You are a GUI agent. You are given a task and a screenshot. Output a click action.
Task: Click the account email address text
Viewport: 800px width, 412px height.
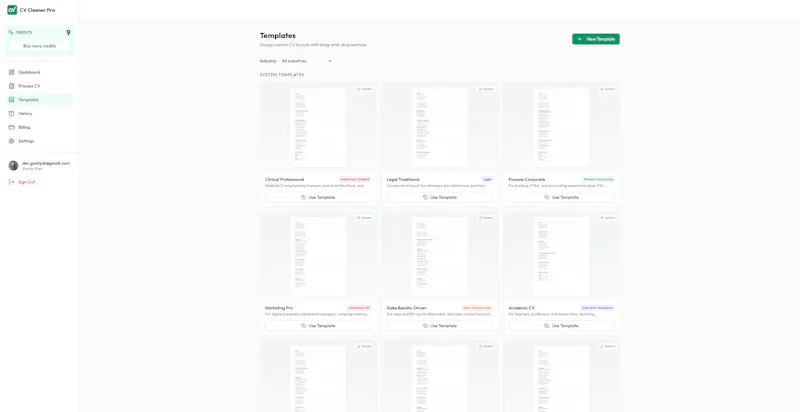(46, 163)
